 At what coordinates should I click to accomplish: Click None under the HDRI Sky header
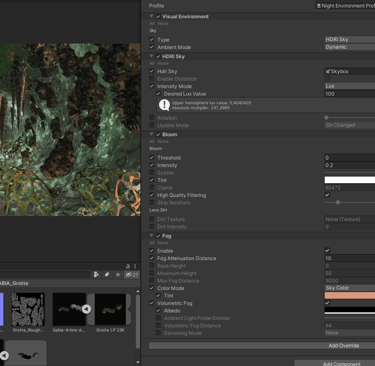163,63
